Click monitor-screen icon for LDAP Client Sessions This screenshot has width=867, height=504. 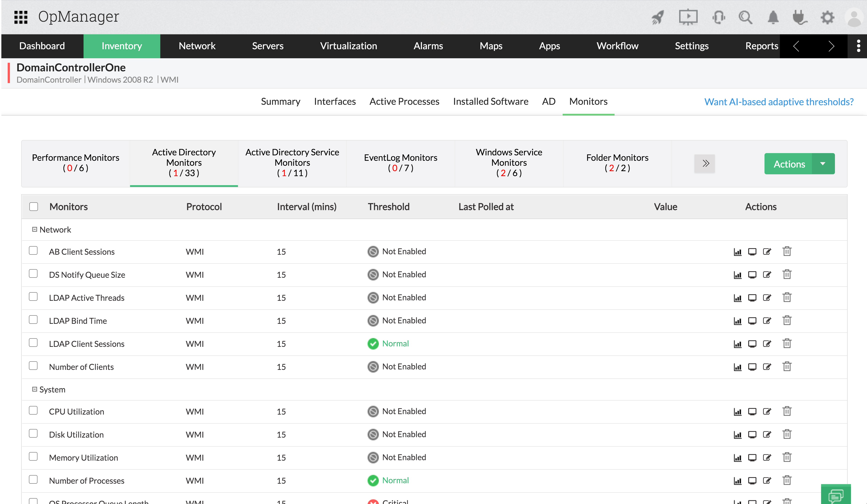(752, 344)
